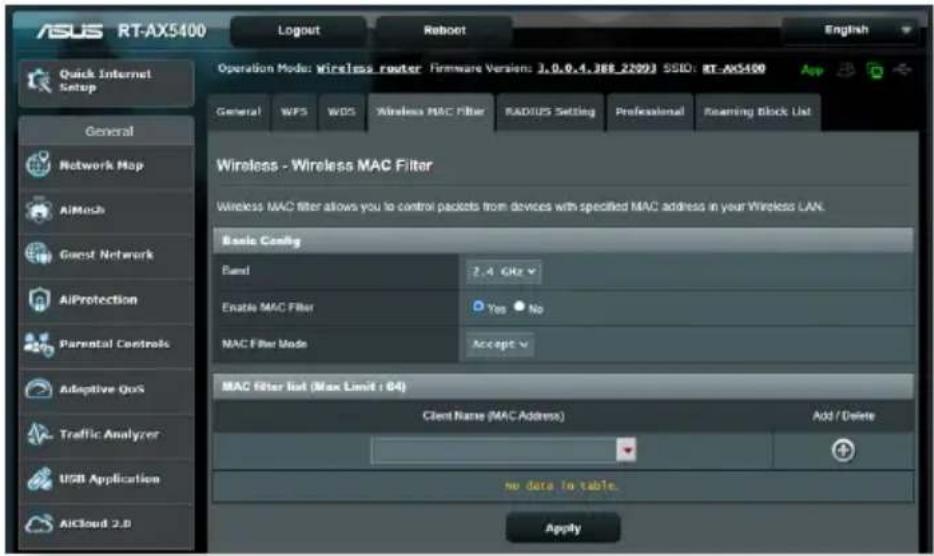
Task: Add MAC address with plus icon
Action: click(843, 451)
